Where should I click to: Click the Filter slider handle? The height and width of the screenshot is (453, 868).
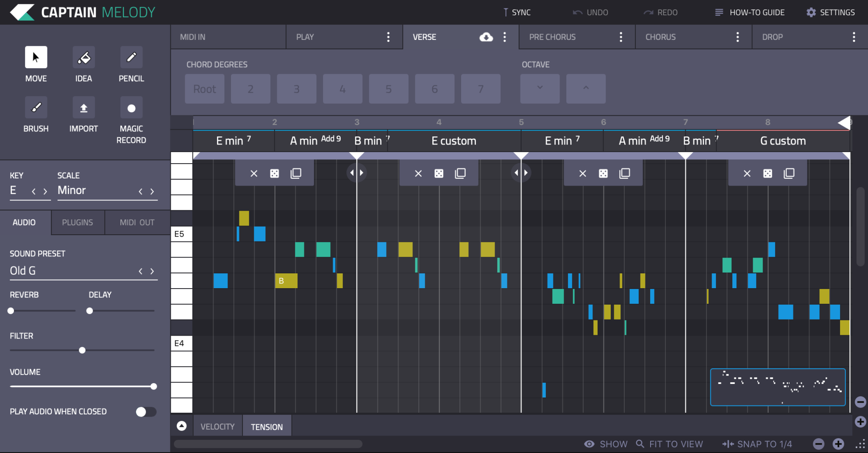pyautogui.click(x=82, y=350)
